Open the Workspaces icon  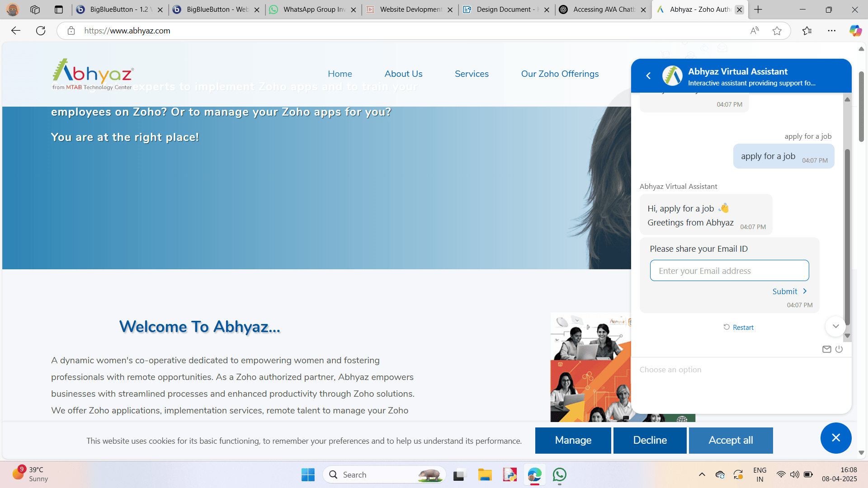click(35, 9)
